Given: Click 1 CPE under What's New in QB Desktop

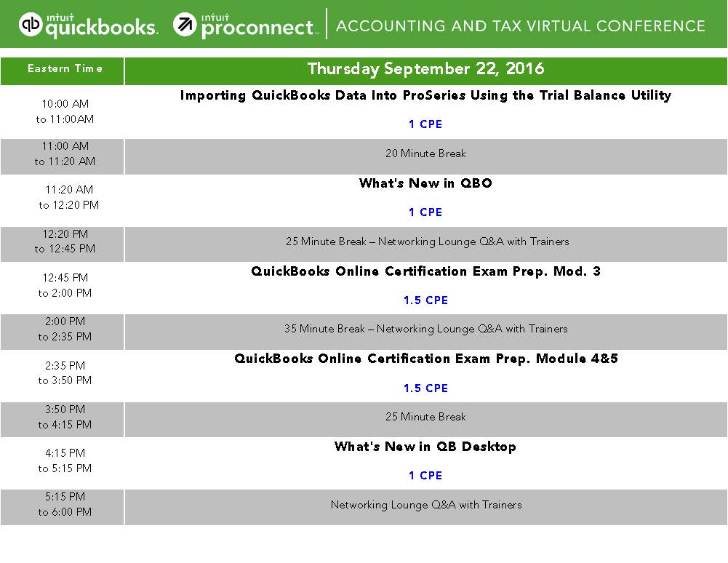Looking at the screenshot, I should (x=425, y=475).
